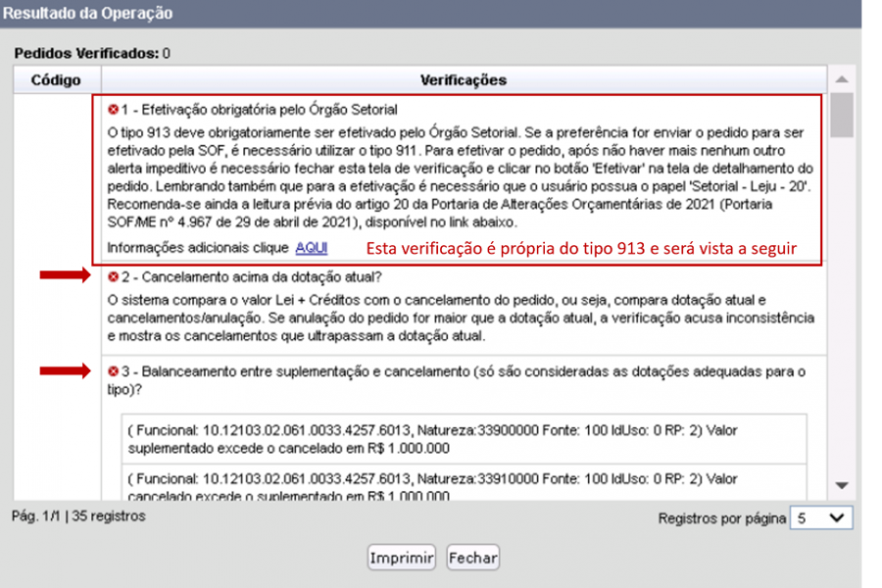The width and height of the screenshot is (882, 588).
Task: Click the Imprimir button
Action: 402,558
